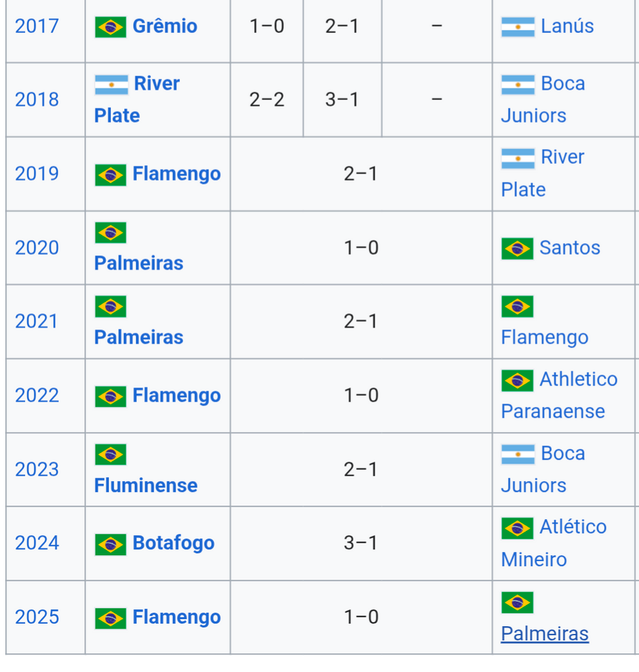Open the 2017 season link
This screenshot has height=672, width=639.
click(x=37, y=26)
